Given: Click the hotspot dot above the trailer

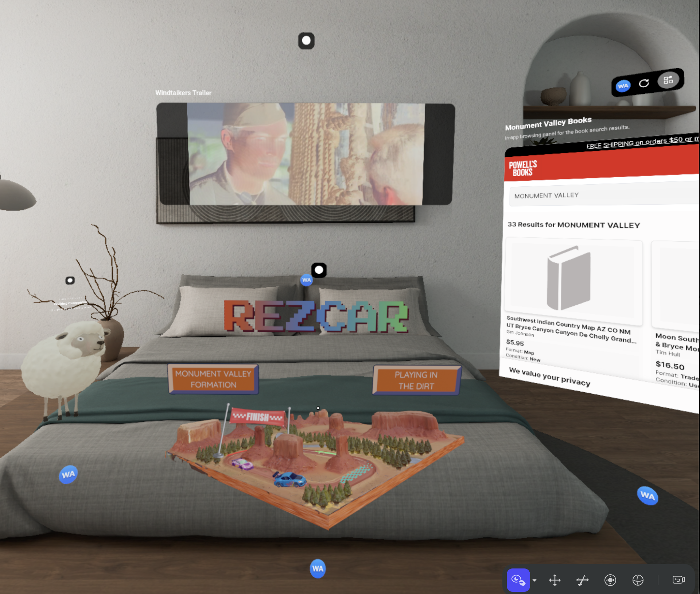Looking at the screenshot, I should tap(306, 40).
